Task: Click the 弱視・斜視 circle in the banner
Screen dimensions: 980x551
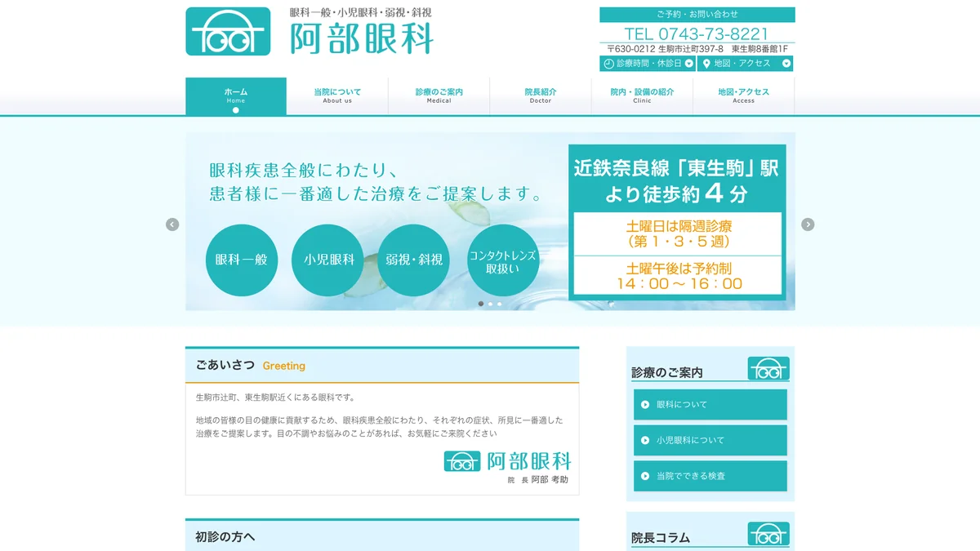Action: click(x=414, y=260)
